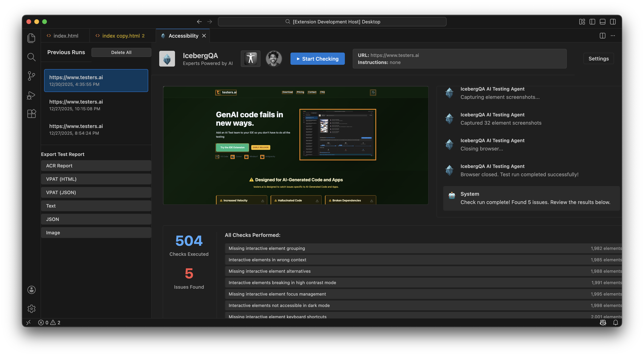Open the Extensions view
Image resolution: width=644 pixels, height=356 pixels.
pyautogui.click(x=31, y=114)
